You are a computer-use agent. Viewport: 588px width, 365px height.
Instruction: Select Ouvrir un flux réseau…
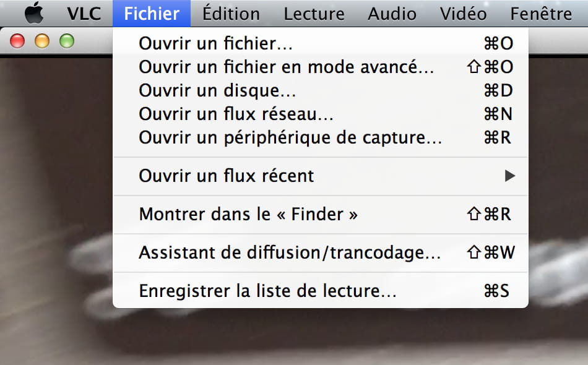[x=321, y=114]
